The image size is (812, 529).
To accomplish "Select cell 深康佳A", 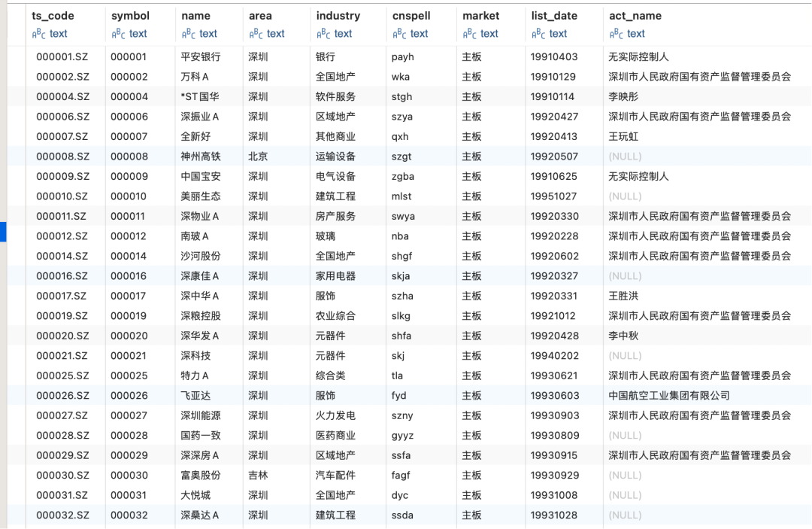I will [x=200, y=276].
